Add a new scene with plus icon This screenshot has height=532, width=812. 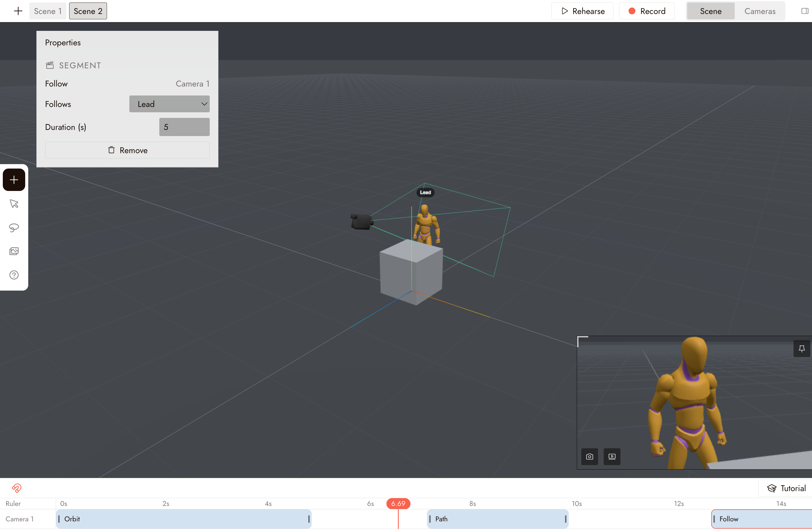coord(18,11)
